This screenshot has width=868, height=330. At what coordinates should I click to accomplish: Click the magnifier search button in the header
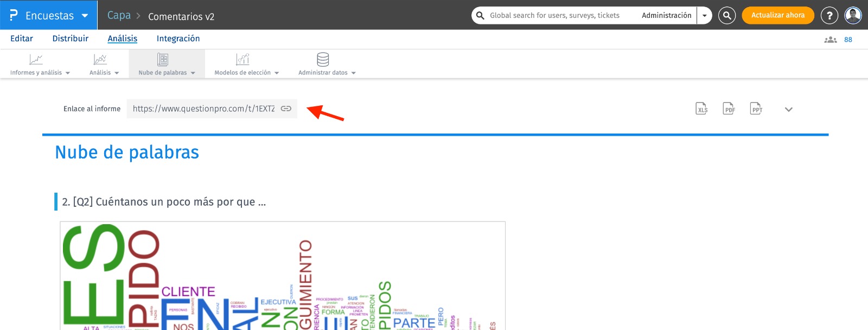tap(726, 16)
